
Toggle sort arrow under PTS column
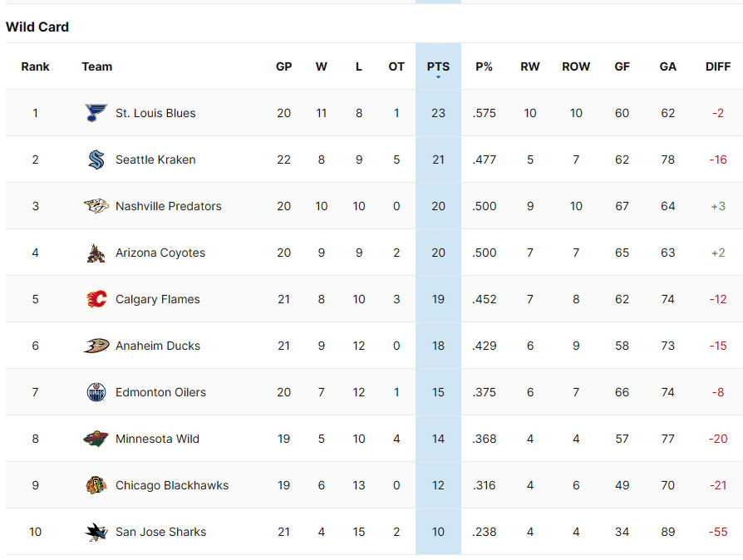[438, 77]
